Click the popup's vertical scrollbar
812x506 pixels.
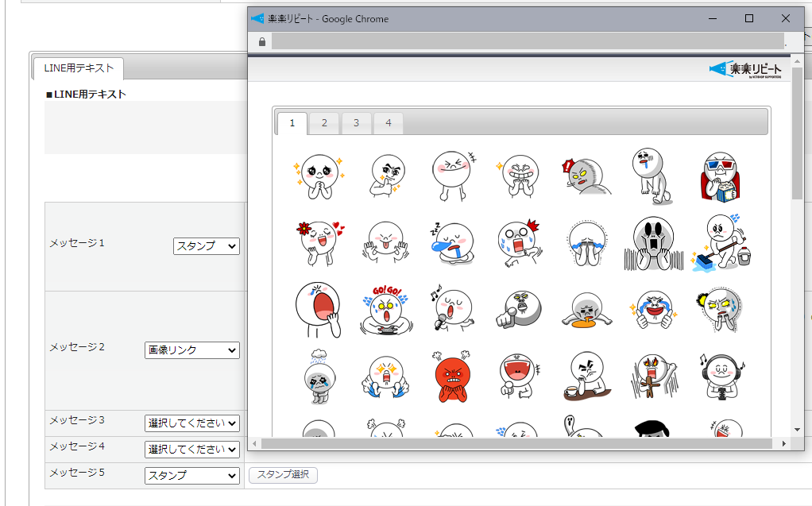click(x=797, y=133)
